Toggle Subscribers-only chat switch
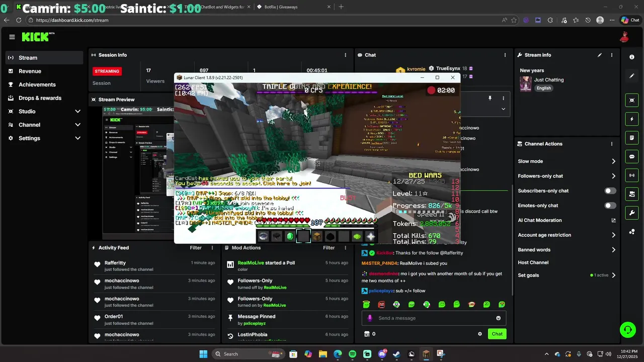This screenshot has width=644, height=362. pyautogui.click(x=610, y=191)
